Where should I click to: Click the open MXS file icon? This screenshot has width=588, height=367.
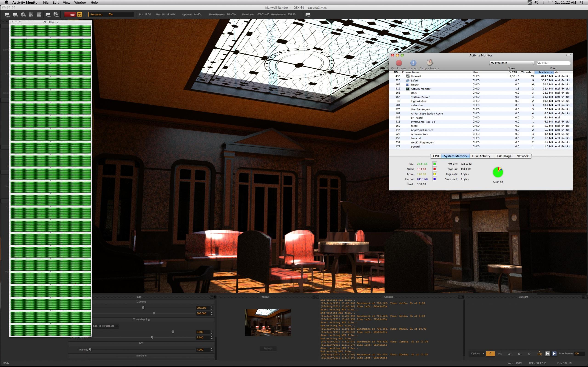coord(7,15)
